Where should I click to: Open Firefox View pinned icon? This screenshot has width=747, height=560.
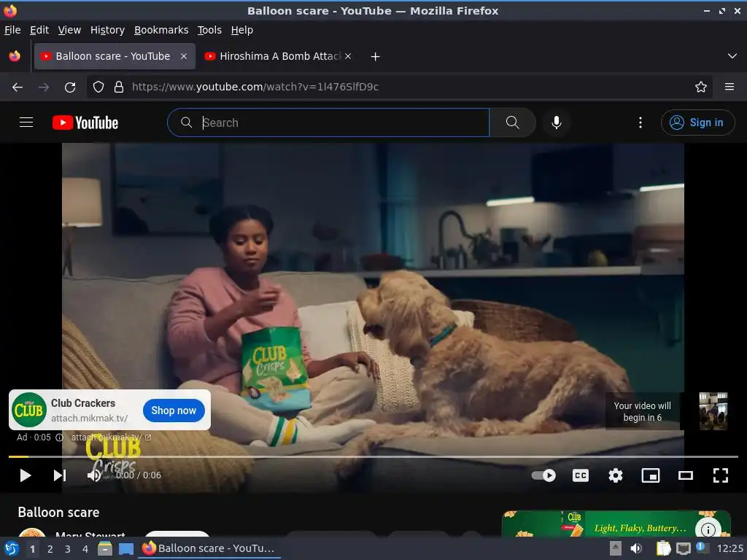tap(15, 56)
